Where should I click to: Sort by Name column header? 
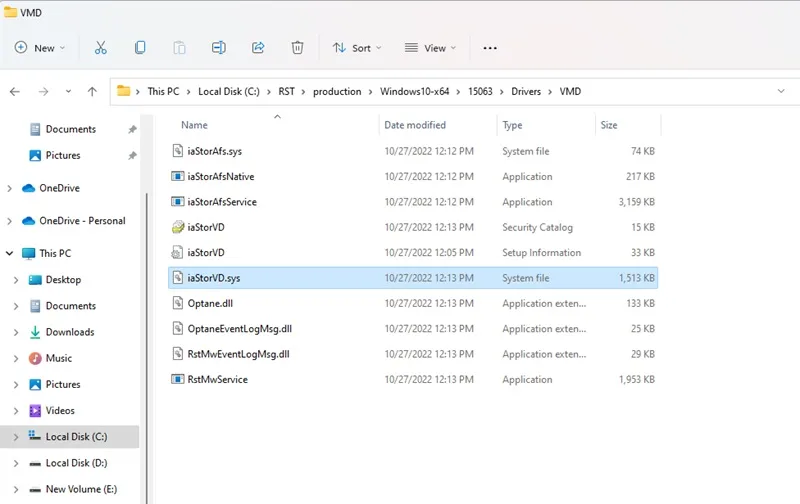coord(194,125)
